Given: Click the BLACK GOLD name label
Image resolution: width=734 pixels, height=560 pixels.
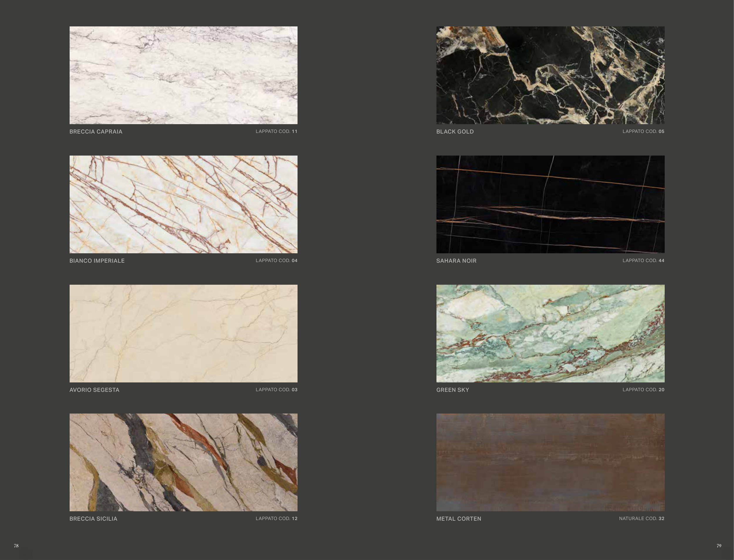Looking at the screenshot, I should click(x=455, y=132).
